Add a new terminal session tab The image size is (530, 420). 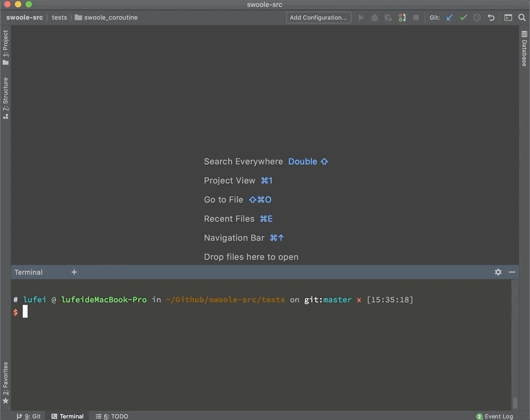74,272
